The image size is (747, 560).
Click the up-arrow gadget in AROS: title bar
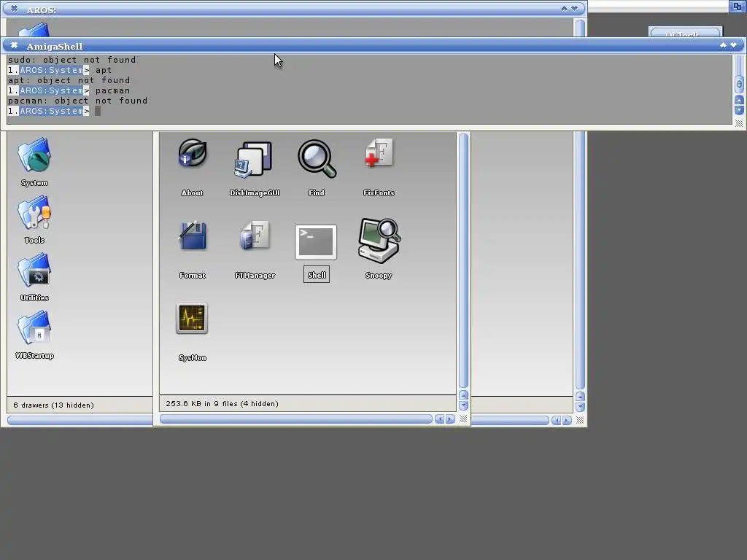click(x=564, y=9)
